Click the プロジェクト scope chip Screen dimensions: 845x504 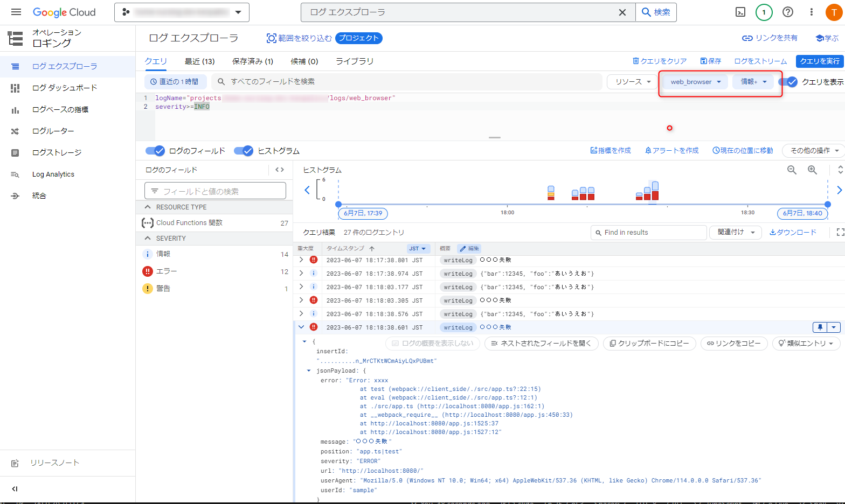[x=359, y=38]
